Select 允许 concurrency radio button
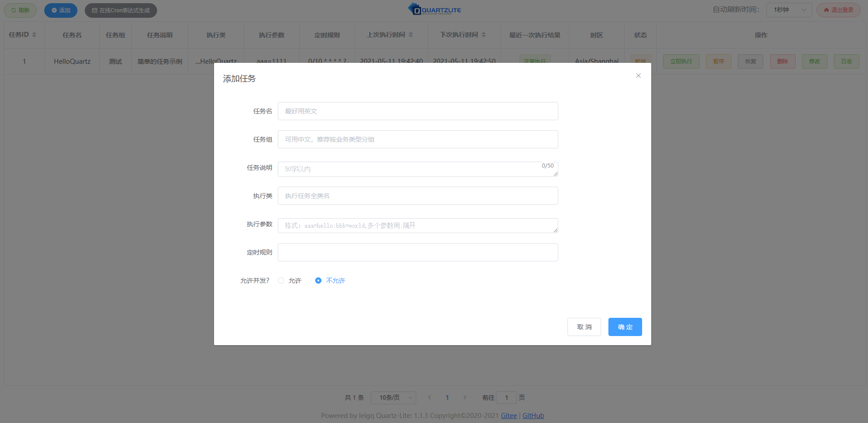Screen dimensions: 868x423 click(281, 280)
